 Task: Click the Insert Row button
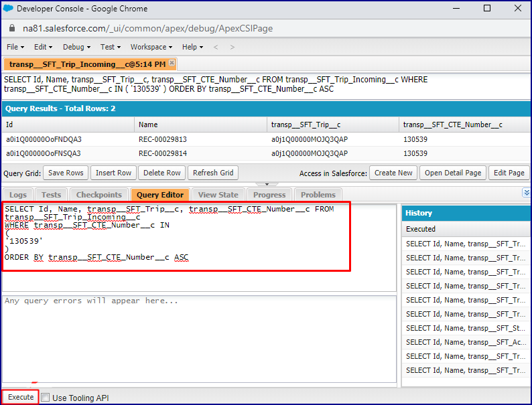113,173
